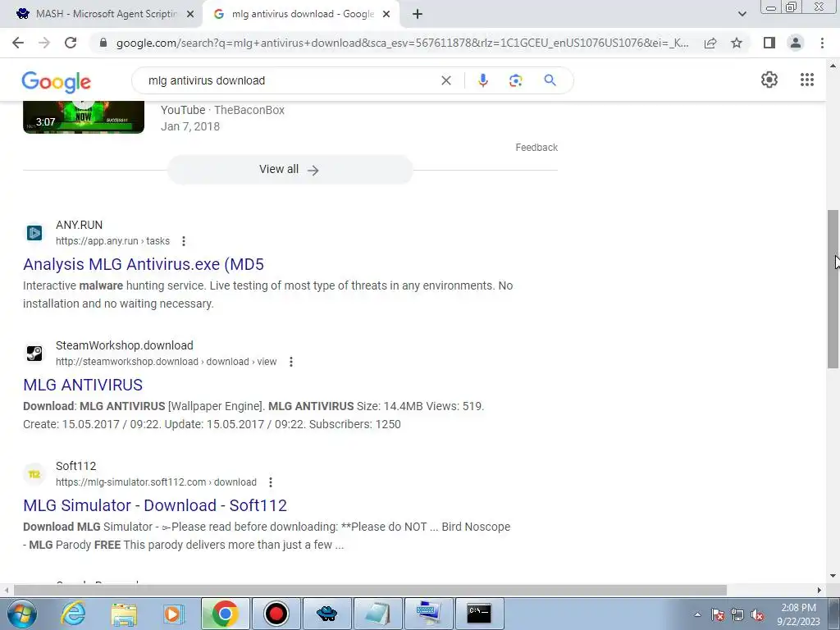Click the scroll right arrow

pos(819,591)
